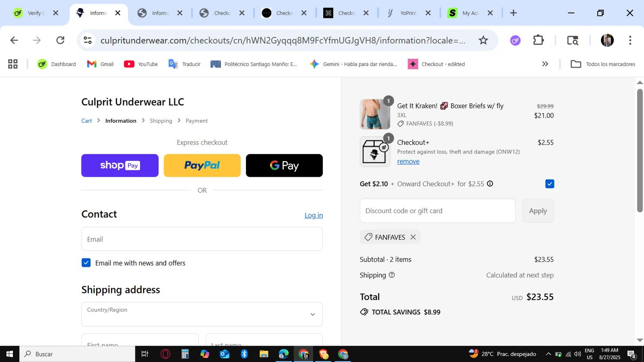Show Onward Checkout+ info icon
The height and width of the screenshot is (362, 644).
pyautogui.click(x=490, y=184)
